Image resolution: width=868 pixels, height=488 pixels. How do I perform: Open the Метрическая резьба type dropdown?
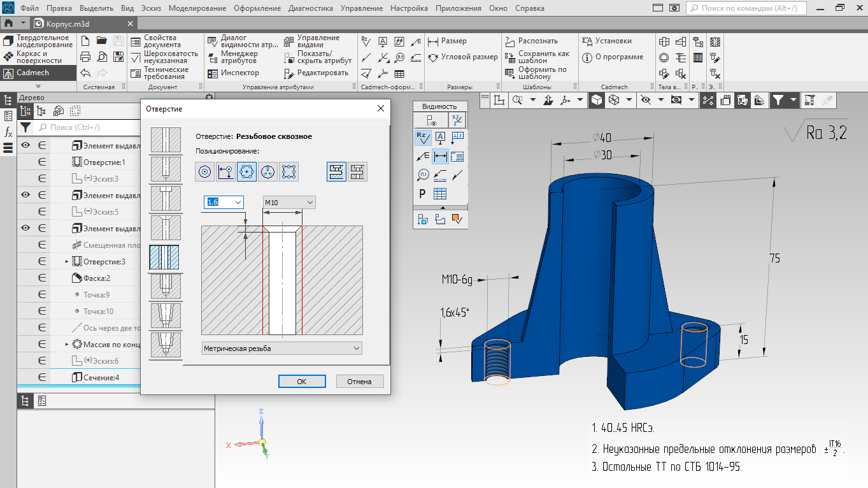pyautogui.click(x=281, y=348)
